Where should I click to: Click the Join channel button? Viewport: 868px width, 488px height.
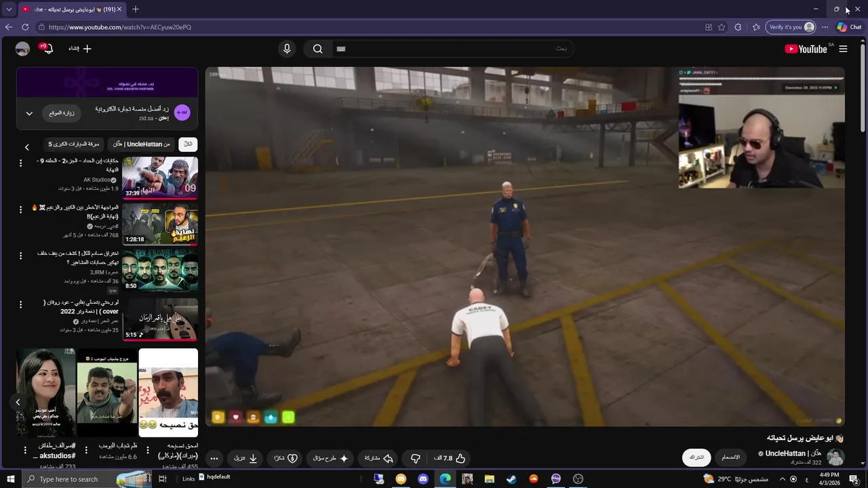pyautogui.click(x=731, y=457)
